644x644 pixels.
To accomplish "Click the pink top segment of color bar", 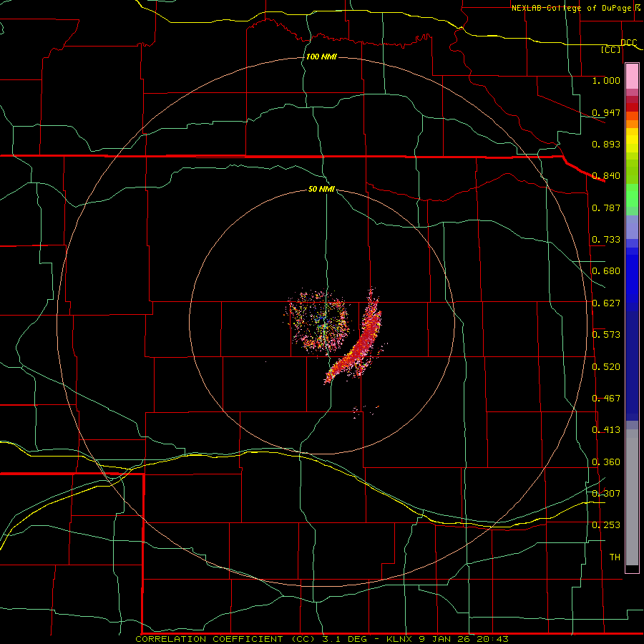I will tap(632, 77).
